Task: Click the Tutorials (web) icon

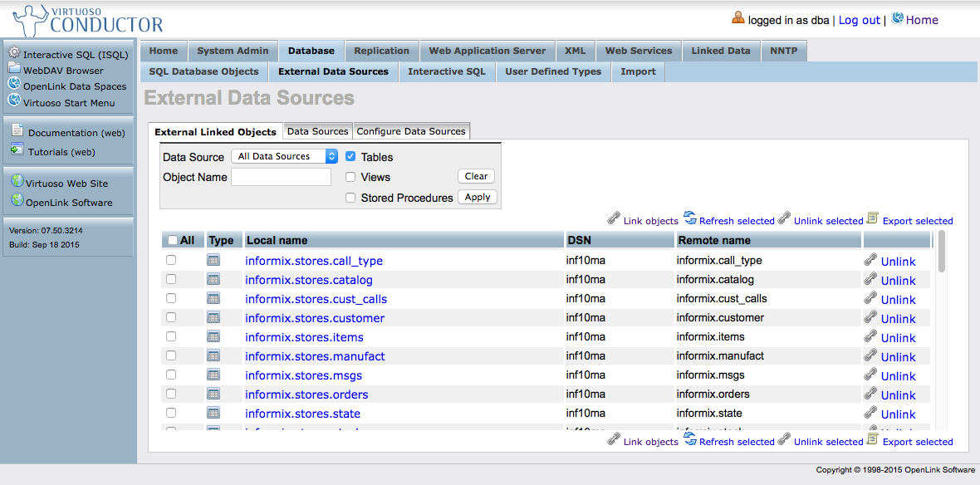Action: (x=17, y=150)
